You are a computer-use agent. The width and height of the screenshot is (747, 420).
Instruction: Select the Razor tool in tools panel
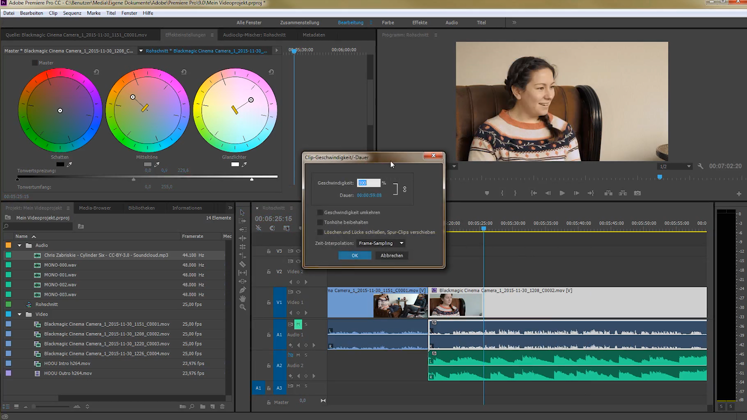pyautogui.click(x=242, y=263)
